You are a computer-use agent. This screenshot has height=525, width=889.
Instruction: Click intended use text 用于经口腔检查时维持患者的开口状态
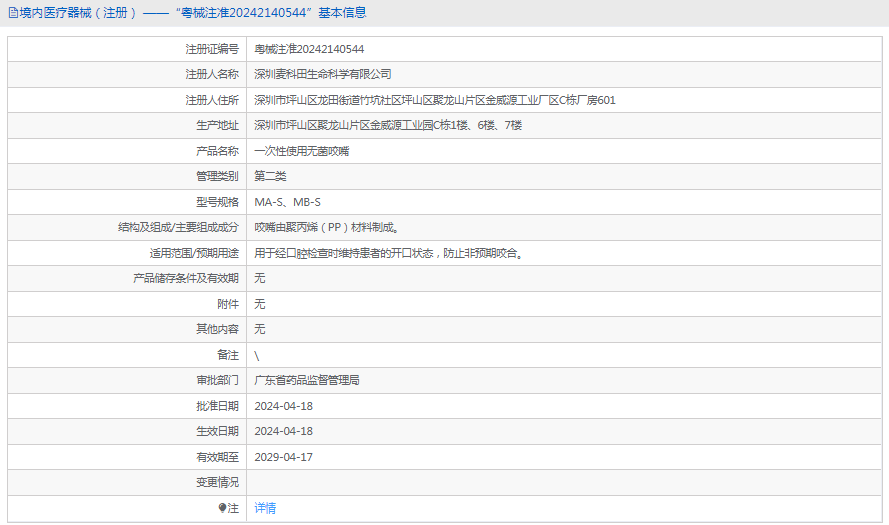(389, 253)
